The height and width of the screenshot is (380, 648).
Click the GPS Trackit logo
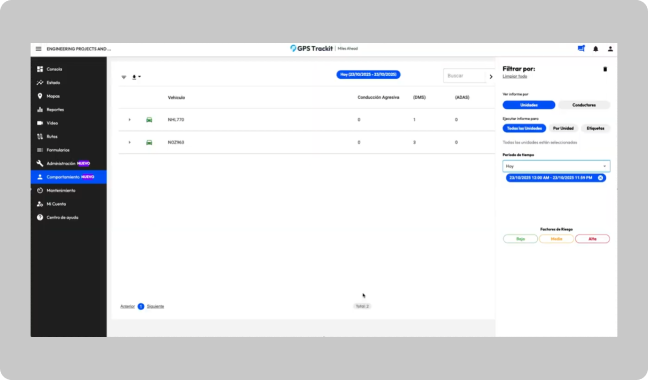tap(311, 48)
